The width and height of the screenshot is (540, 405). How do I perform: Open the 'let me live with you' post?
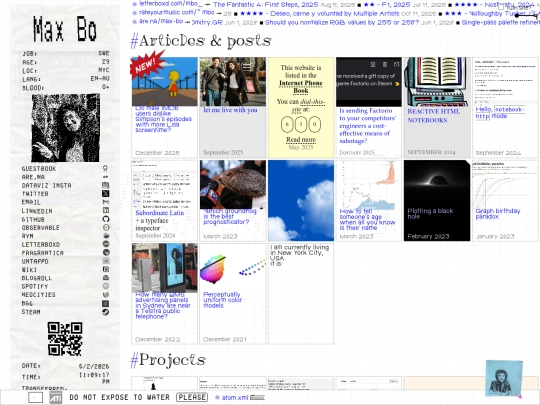pyautogui.click(x=230, y=110)
